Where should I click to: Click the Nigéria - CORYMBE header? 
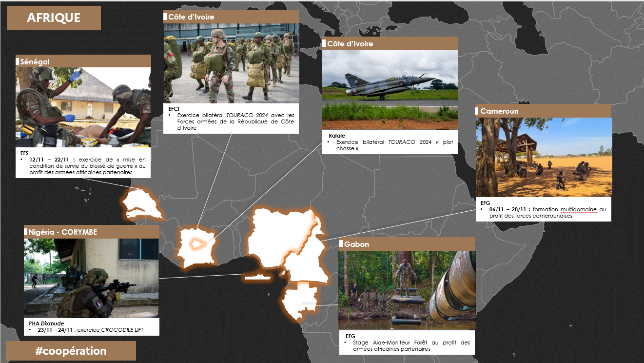92,232
